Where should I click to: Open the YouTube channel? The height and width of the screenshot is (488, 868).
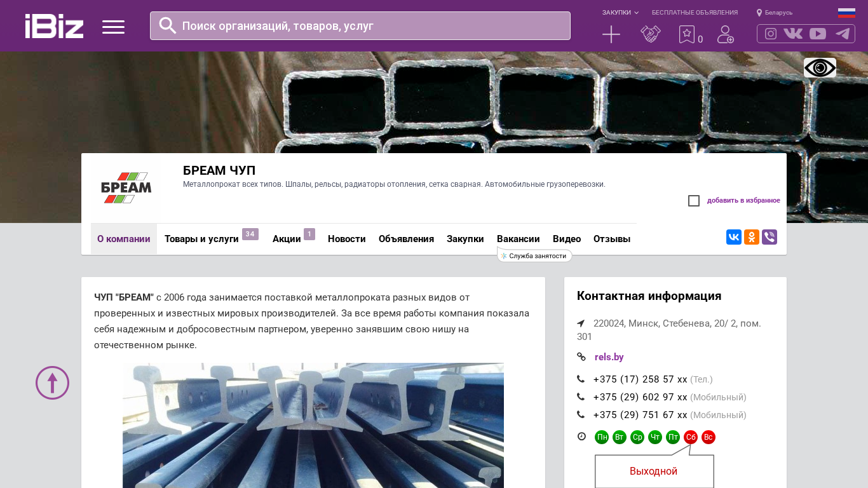point(818,34)
